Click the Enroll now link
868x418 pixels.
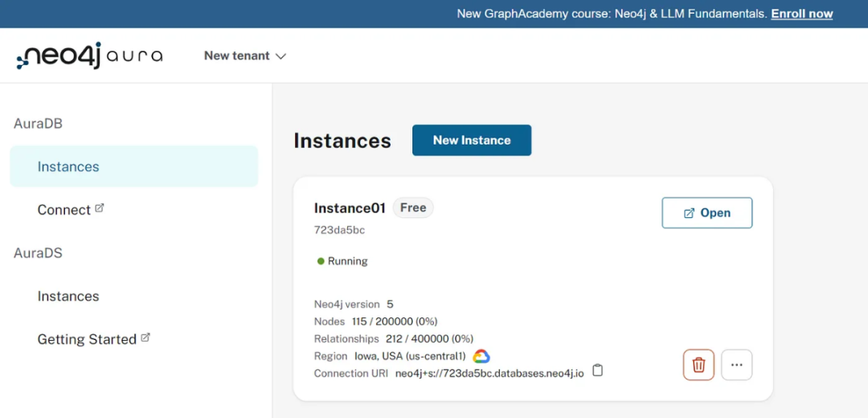coord(801,14)
